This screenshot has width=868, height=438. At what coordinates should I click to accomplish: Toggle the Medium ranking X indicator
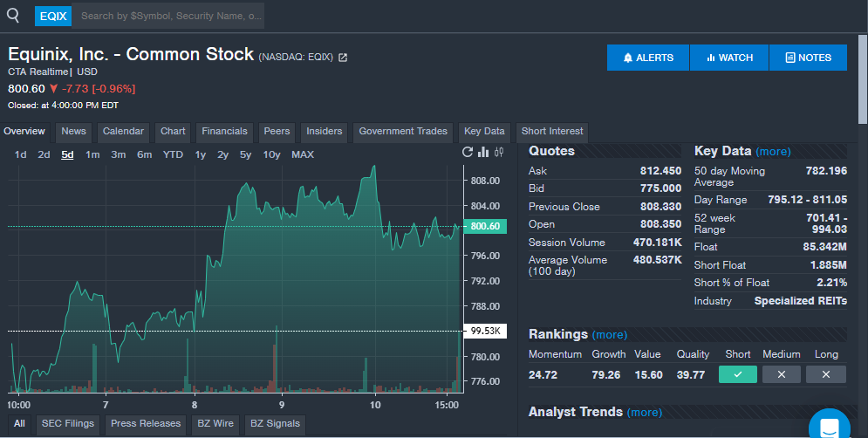(x=782, y=374)
